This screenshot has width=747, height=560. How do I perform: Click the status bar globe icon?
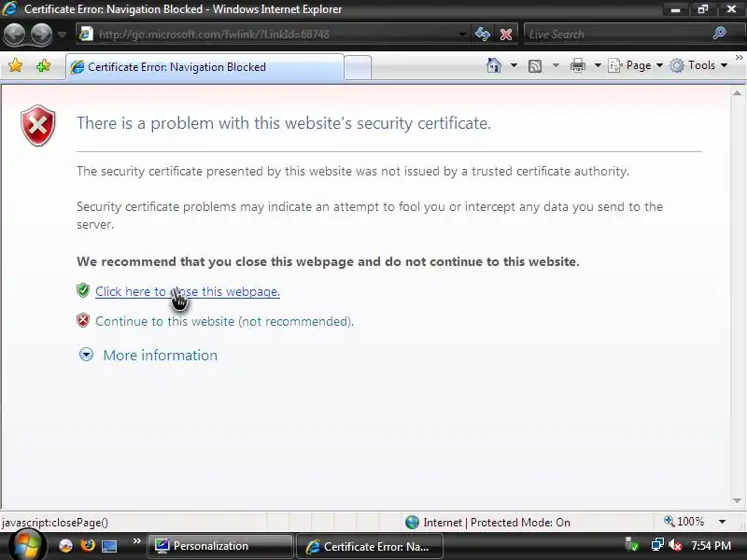[412, 523]
